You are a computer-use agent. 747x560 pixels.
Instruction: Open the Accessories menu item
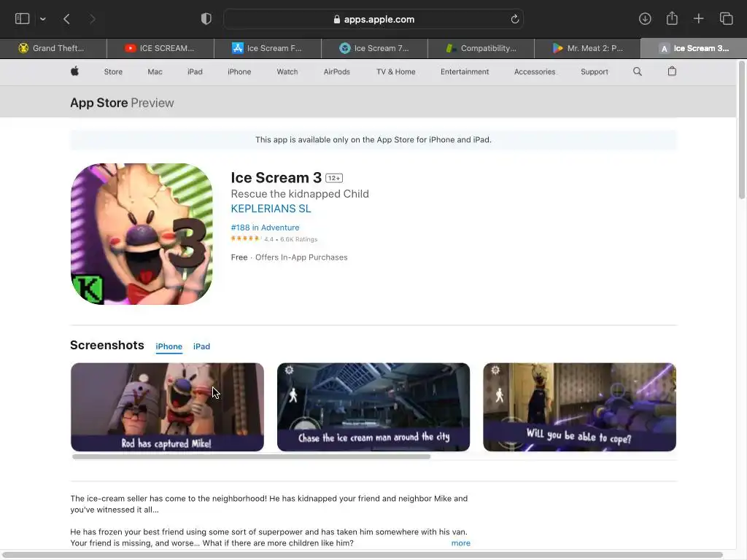point(535,72)
